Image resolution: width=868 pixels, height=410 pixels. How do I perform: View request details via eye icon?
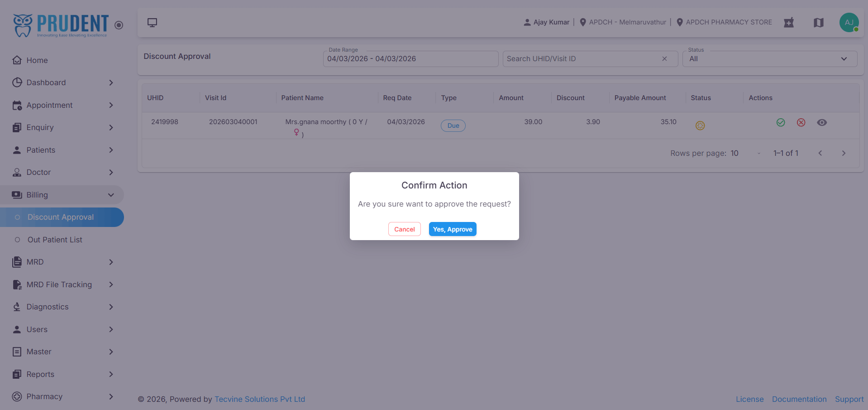click(822, 122)
